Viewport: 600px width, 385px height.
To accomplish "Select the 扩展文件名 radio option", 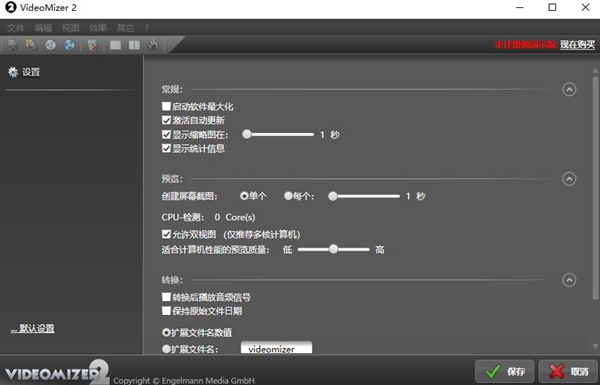I will click(166, 349).
